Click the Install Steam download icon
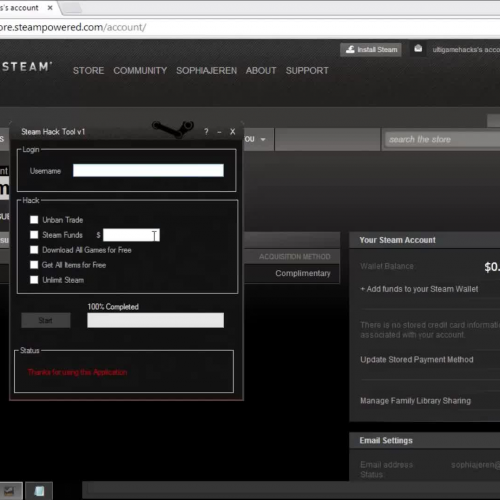Viewport: 500px width, 500px height. 350,50
